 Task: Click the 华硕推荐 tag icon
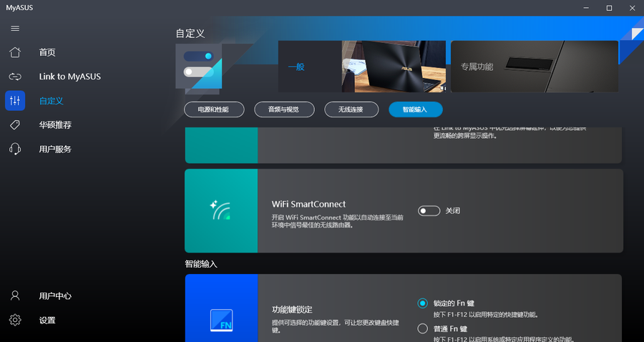click(x=15, y=125)
